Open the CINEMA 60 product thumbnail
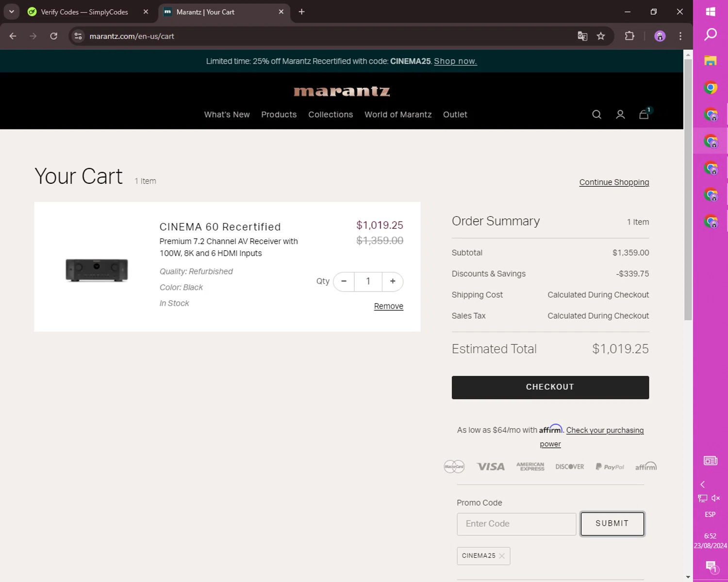Image resolution: width=728 pixels, height=582 pixels. (x=97, y=270)
